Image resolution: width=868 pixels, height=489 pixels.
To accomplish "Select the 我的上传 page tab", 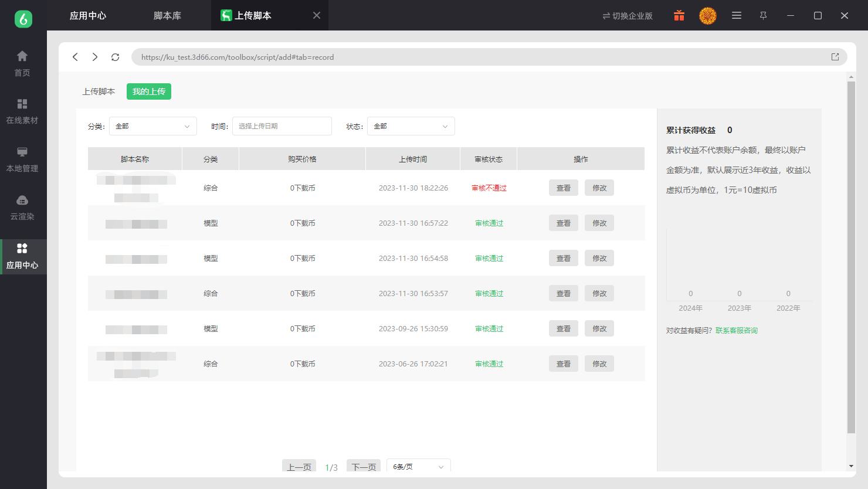I will tap(149, 91).
